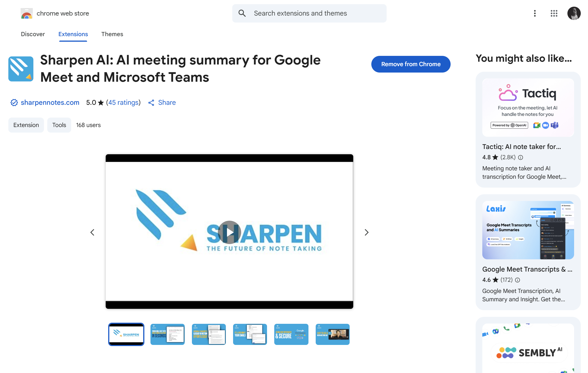588x373 pixels.
Task: Play the Sharpen promo video
Action: click(x=229, y=232)
